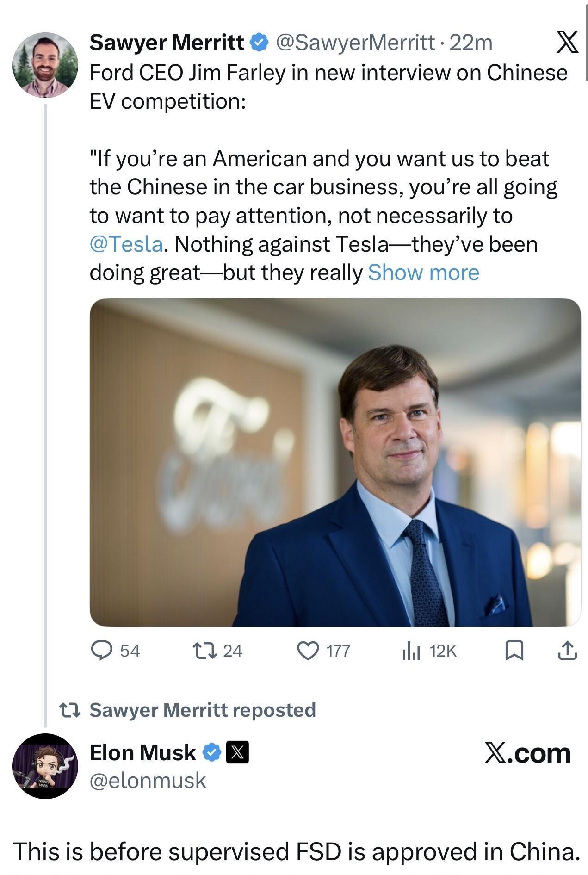Screen dimensions: 588x875
Task: Click the X logo top right
Action: pyautogui.click(x=567, y=43)
